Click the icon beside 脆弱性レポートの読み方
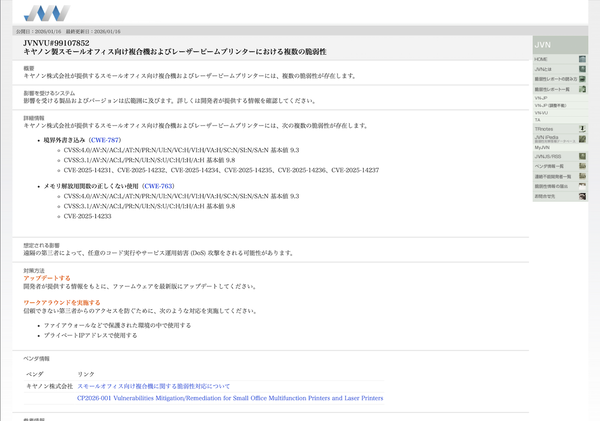The height and width of the screenshot is (421, 600). pos(582,79)
